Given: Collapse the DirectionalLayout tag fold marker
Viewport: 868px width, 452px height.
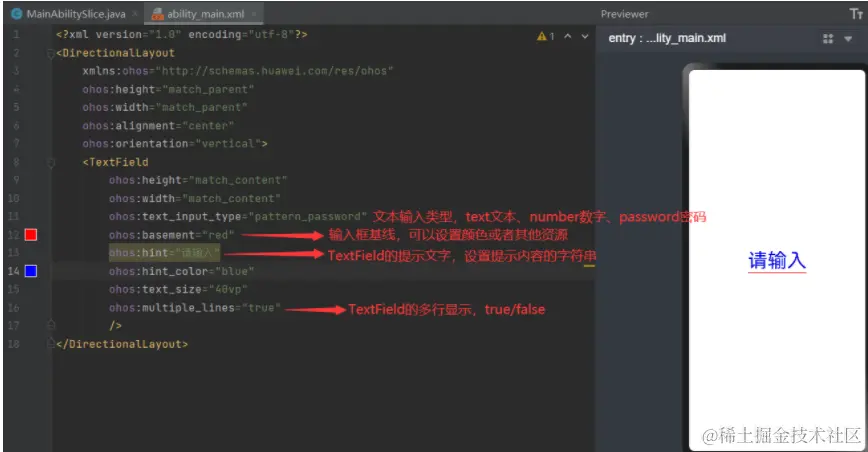Looking at the screenshot, I should (51, 53).
